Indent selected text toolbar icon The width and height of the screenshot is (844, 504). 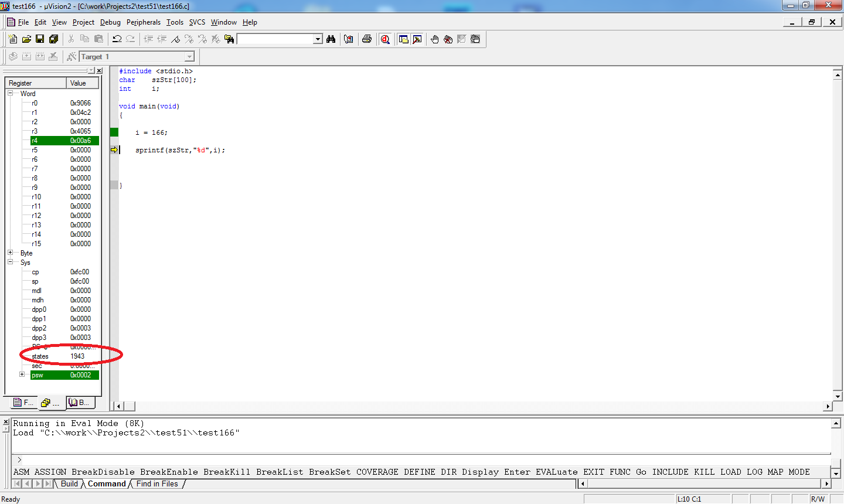148,39
